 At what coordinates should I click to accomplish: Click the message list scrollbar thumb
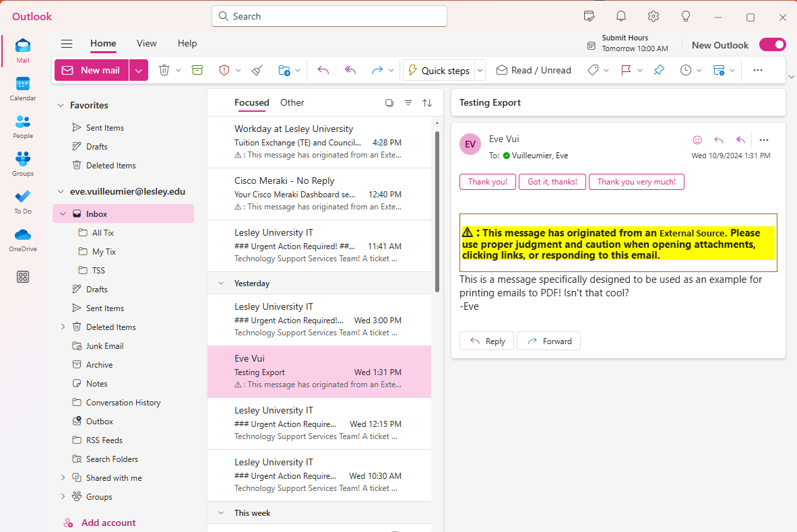point(437,212)
